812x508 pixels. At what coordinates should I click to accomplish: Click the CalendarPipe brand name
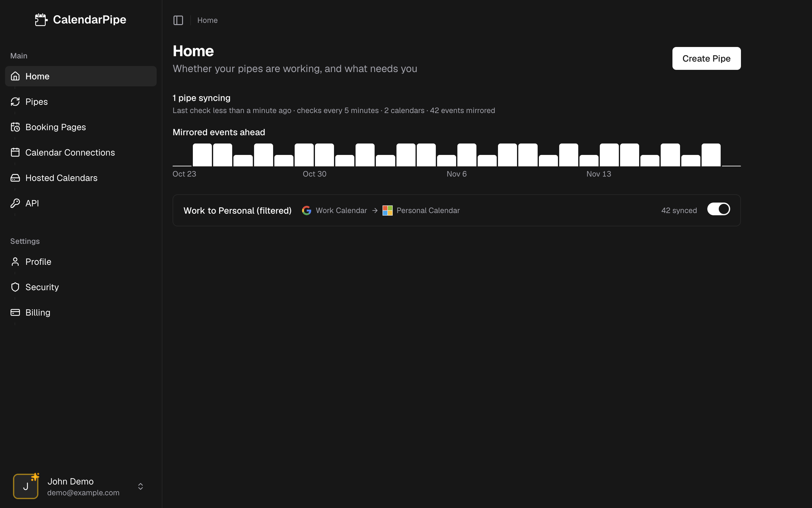pos(89,19)
